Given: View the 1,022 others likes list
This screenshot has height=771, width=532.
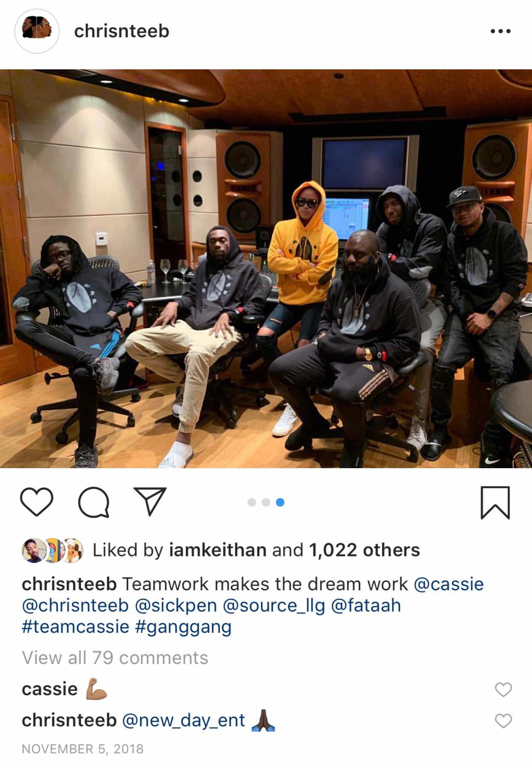Looking at the screenshot, I should click(x=364, y=550).
